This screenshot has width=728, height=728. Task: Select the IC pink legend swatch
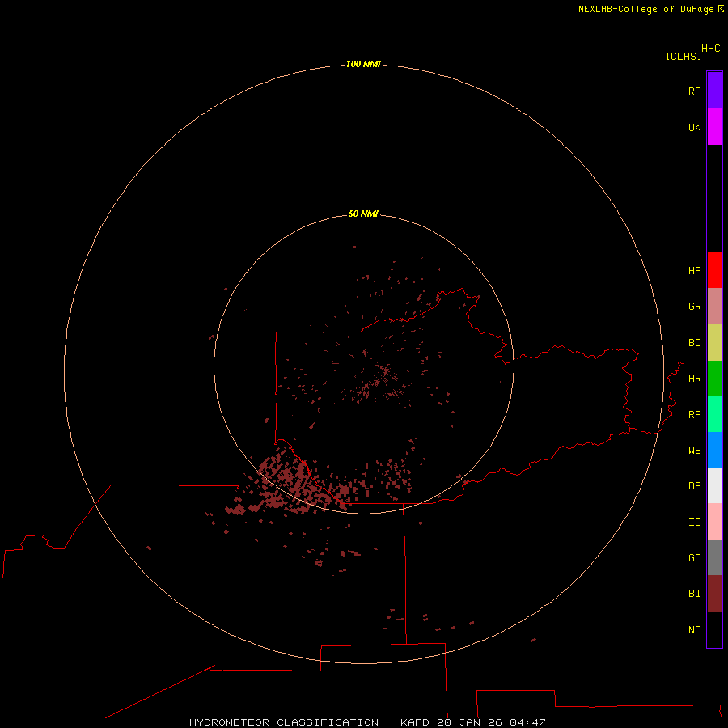coord(714,522)
